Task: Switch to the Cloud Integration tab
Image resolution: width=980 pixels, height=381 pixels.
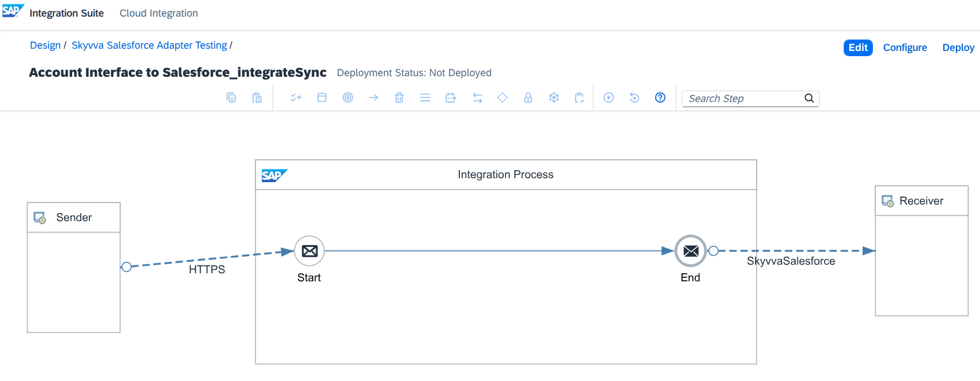Action: point(159,13)
